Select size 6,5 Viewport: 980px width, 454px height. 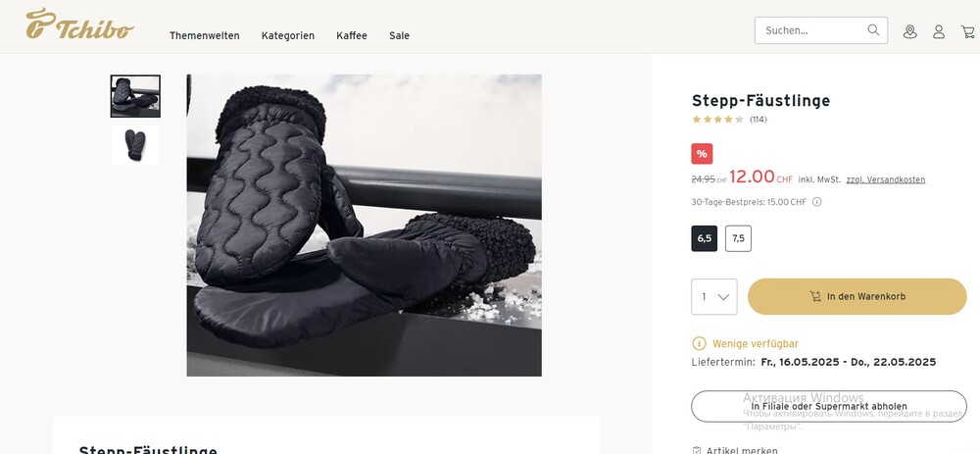[705, 238]
